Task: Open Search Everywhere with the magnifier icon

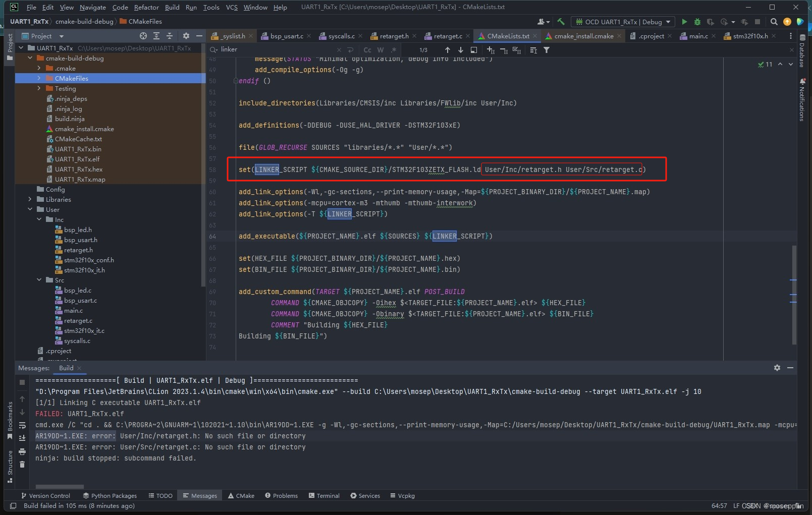Action: [774, 22]
